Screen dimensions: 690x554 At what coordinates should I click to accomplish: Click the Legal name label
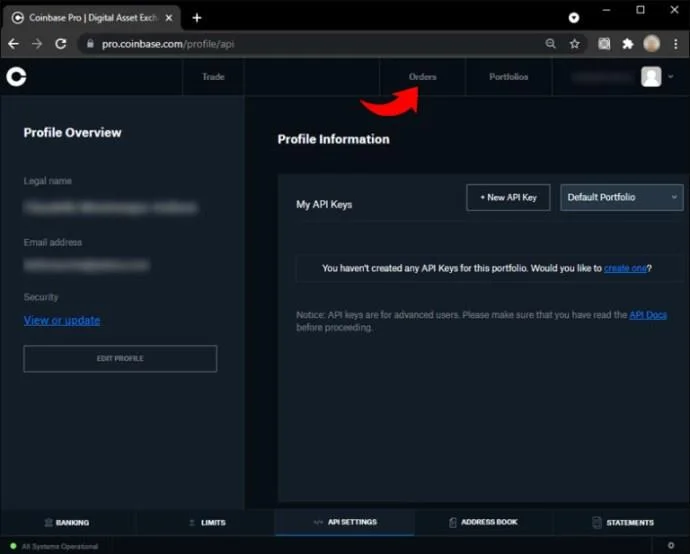tap(48, 181)
